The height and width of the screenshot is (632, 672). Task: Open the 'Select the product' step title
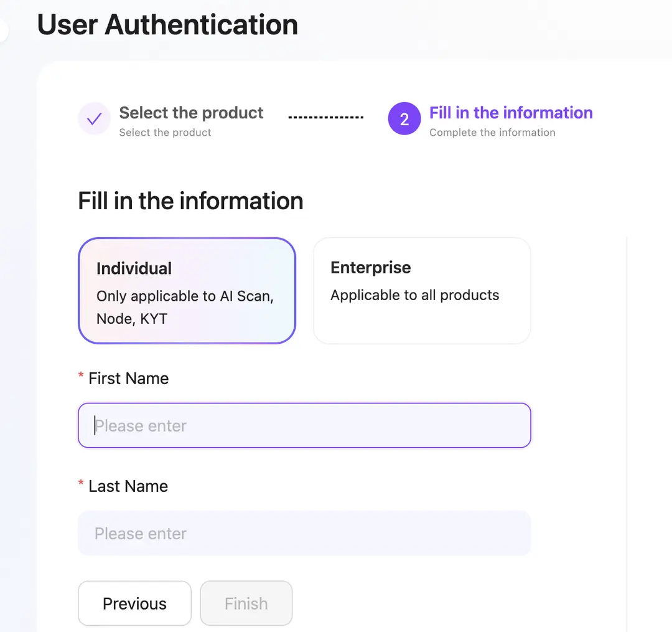coord(191,113)
